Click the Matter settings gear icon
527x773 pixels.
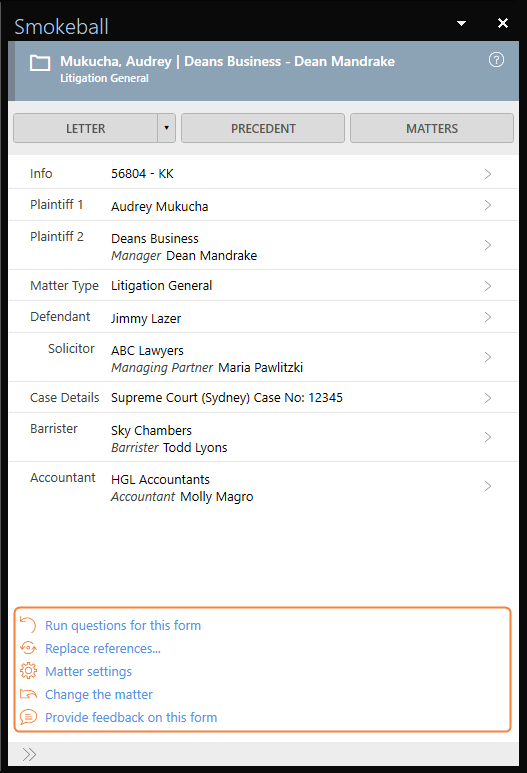click(x=28, y=671)
